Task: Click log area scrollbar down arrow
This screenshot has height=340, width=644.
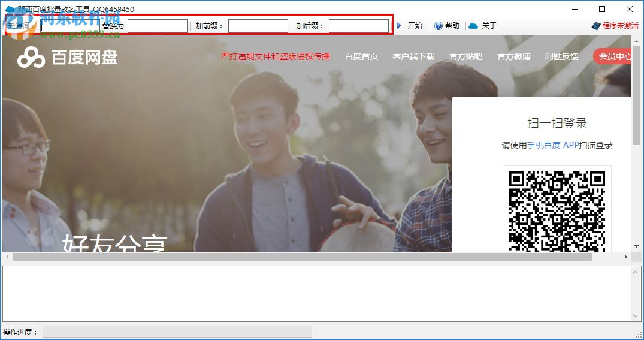Action: tap(636, 316)
